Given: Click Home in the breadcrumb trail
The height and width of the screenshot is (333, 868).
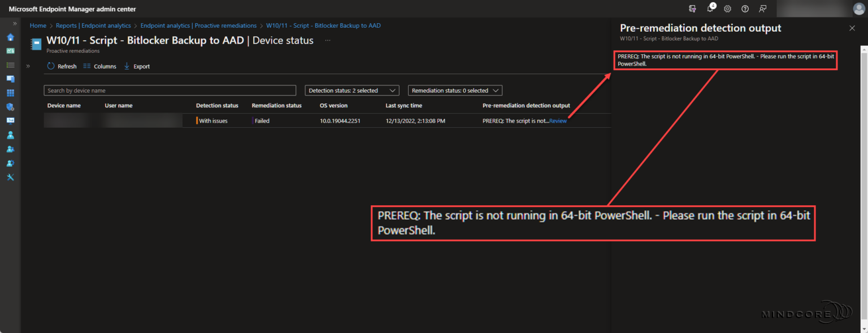Looking at the screenshot, I should click(38, 25).
